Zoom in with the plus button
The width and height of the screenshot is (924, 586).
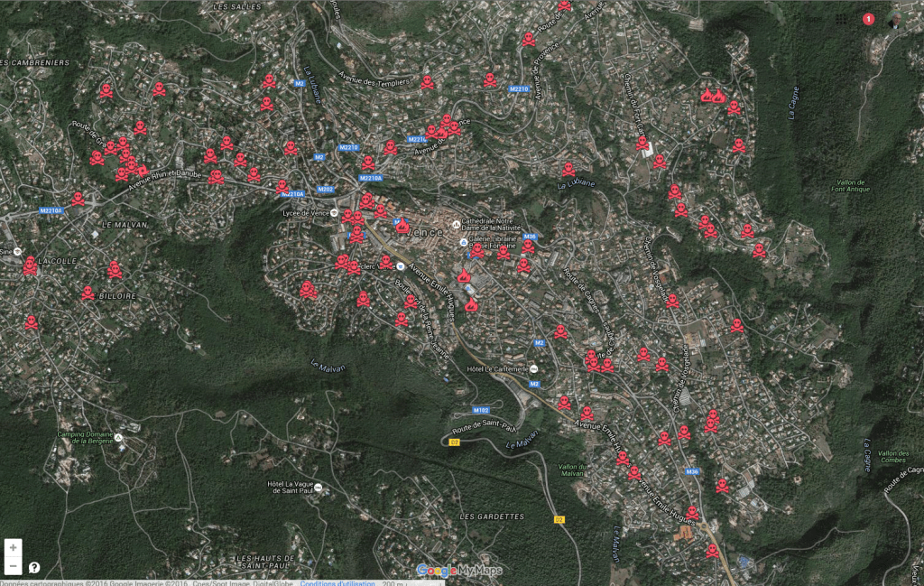[x=13, y=548]
